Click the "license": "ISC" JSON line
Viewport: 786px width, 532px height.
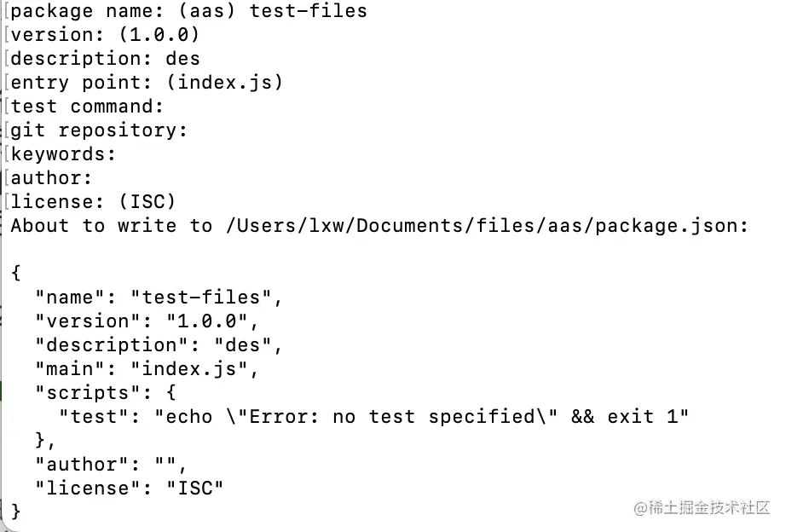[x=129, y=489]
